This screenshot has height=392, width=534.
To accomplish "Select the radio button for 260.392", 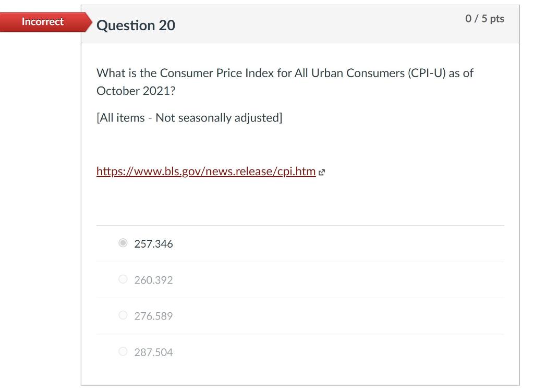I will point(123,278).
